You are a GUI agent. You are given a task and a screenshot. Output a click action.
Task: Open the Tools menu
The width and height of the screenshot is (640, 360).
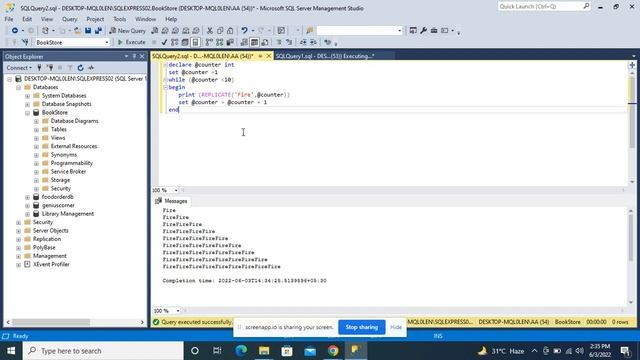(120, 19)
